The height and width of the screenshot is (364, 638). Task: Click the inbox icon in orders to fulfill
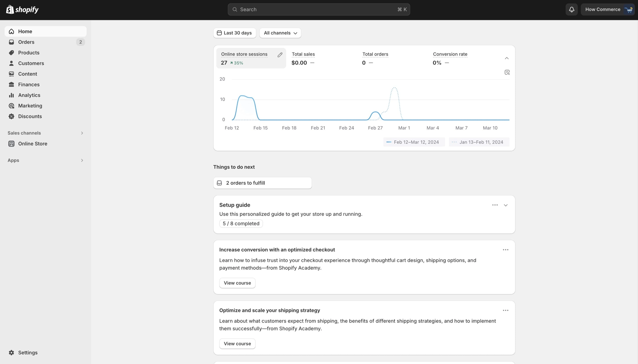click(219, 183)
